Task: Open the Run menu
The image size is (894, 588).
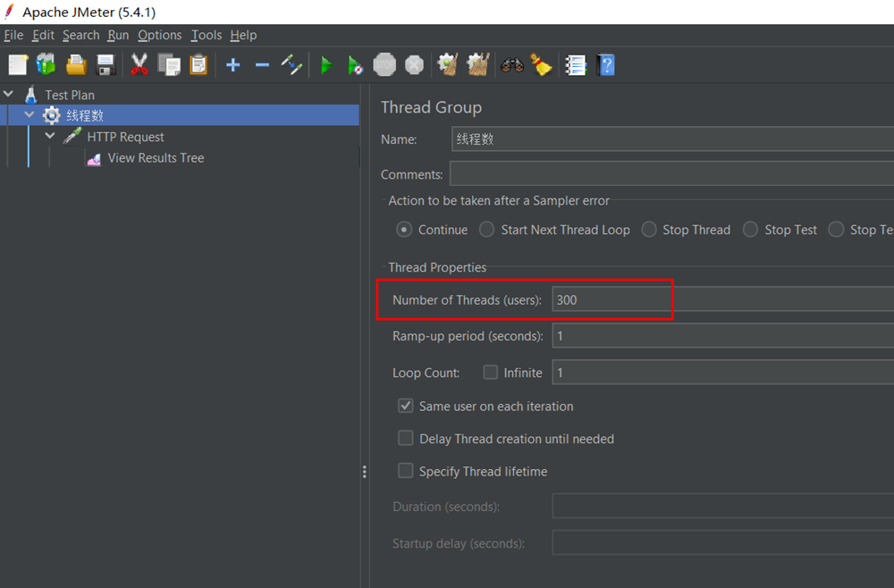Action: (118, 35)
